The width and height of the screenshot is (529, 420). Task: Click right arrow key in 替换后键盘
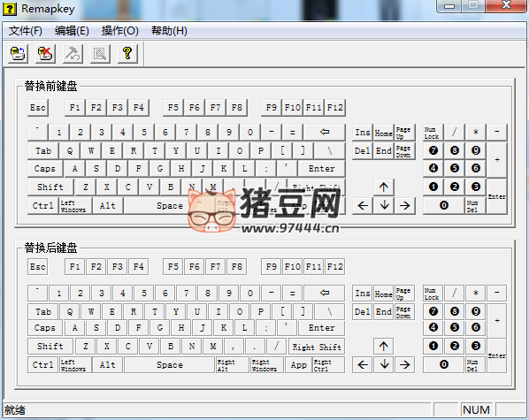coord(404,365)
